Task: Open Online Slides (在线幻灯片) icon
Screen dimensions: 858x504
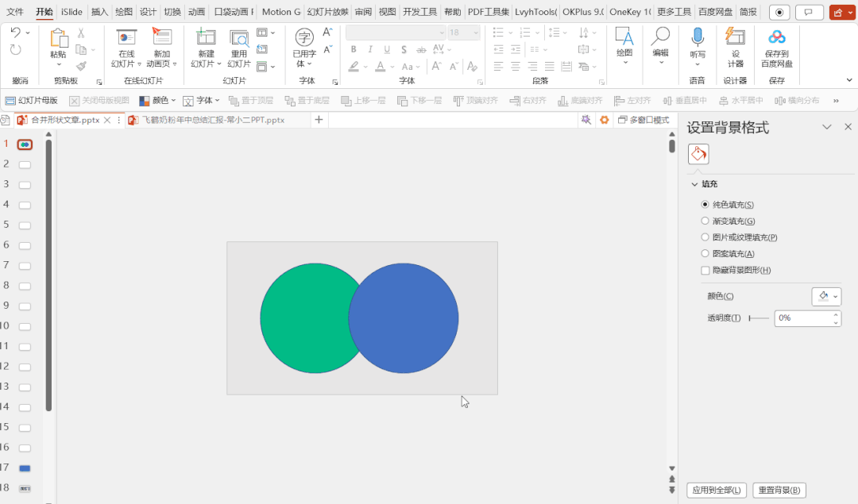Action: 126,37
